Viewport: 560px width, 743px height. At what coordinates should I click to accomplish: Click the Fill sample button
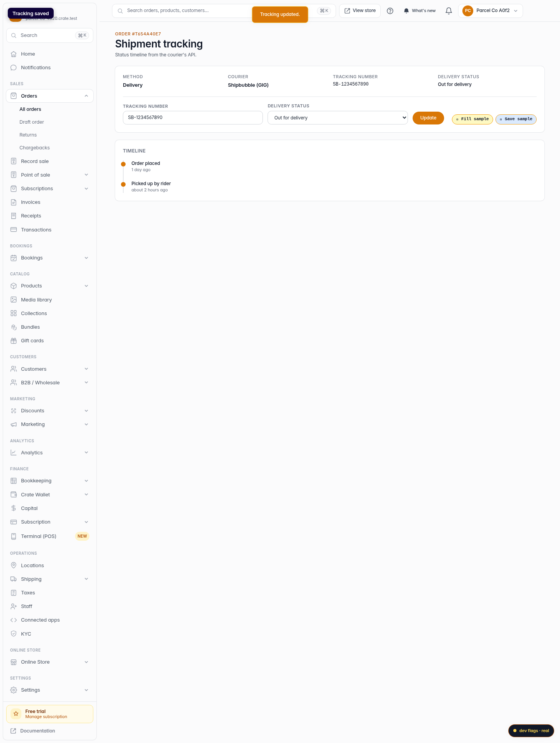472,119
